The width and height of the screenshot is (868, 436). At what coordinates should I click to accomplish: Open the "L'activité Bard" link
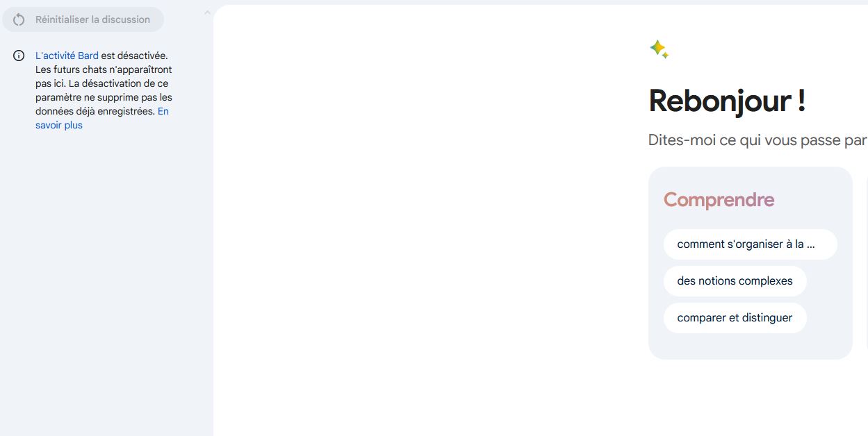[x=67, y=56]
